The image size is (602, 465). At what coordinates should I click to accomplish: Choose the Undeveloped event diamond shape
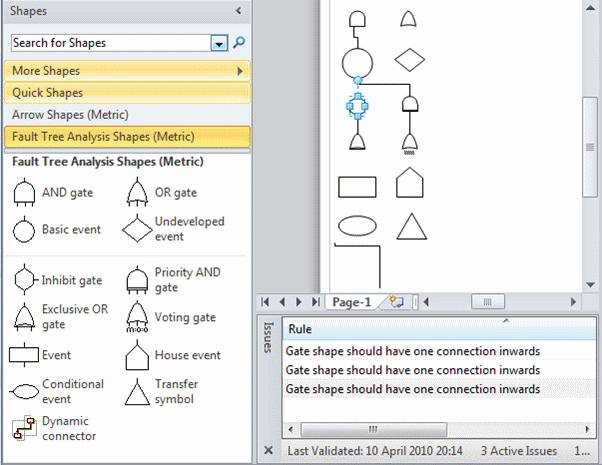[137, 230]
